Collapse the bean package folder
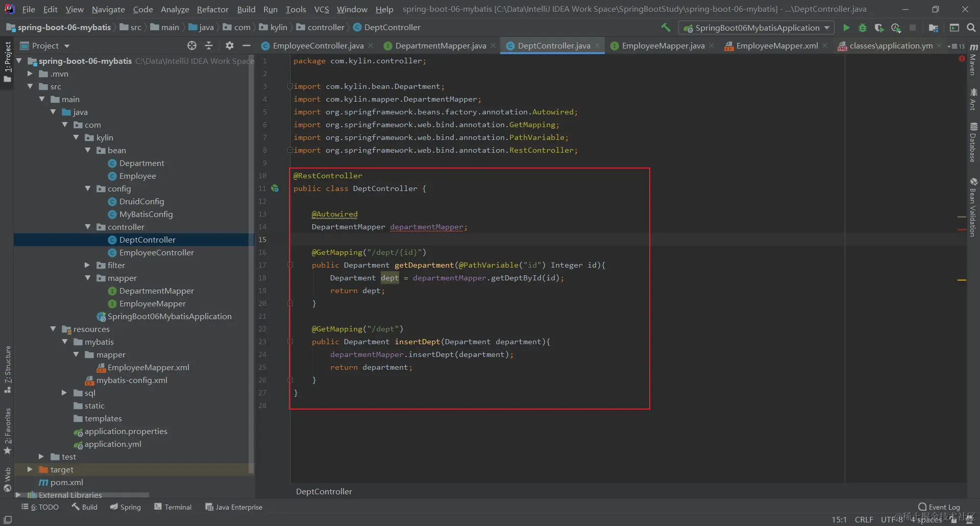The image size is (980, 526). 88,150
